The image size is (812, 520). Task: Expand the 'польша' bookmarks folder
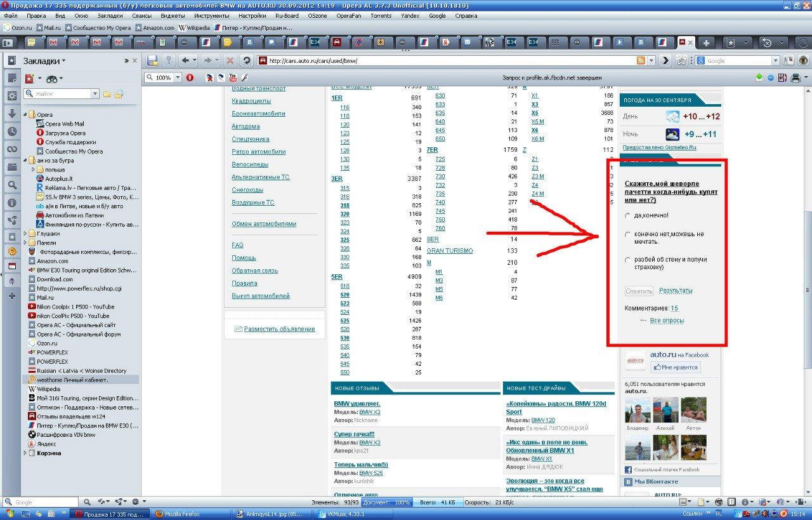point(34,170)
